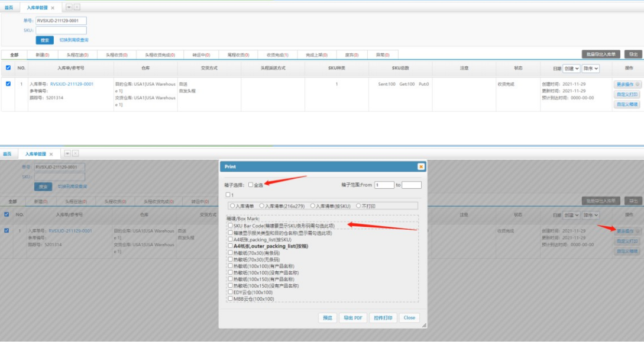This screenshot has height=344, width=644.
Task: Close the Print dialog with the X icon
Action: [420, 167]
